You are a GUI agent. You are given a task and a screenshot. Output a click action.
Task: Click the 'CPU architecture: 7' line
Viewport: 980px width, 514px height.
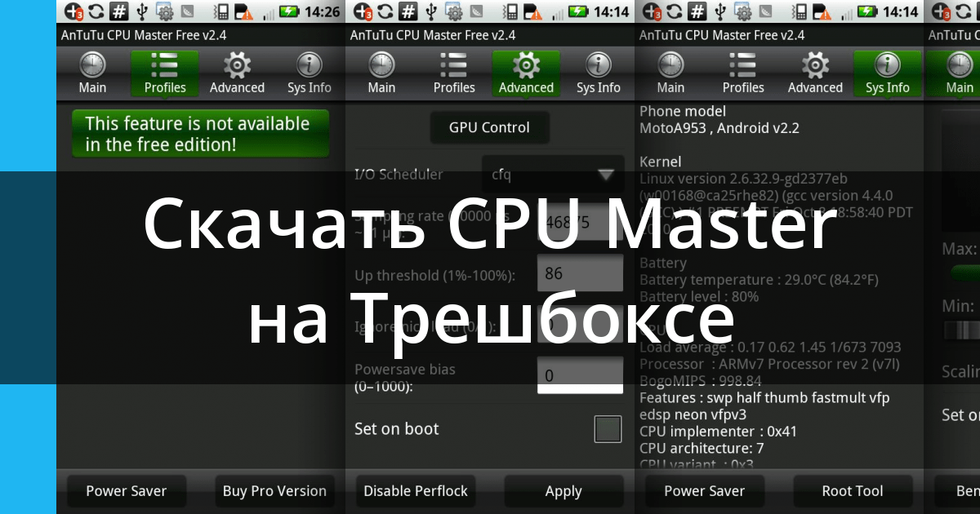coord(702,449)
